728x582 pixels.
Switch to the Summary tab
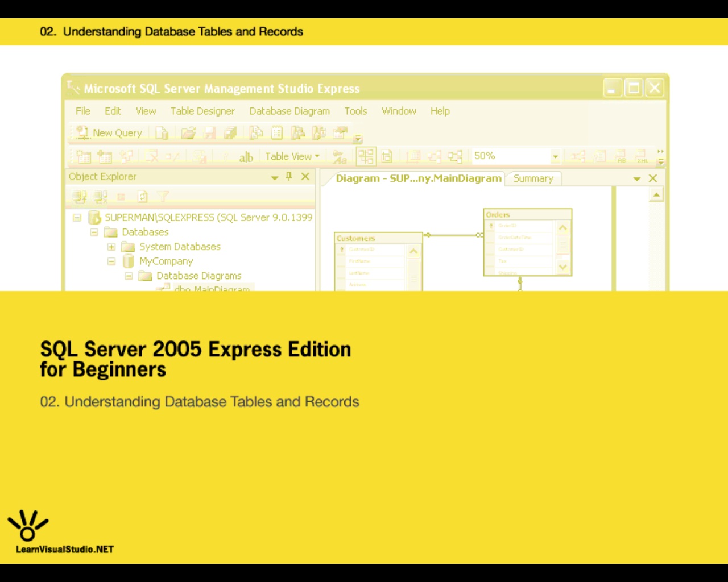pyautogui.click(x=533, y=178)
